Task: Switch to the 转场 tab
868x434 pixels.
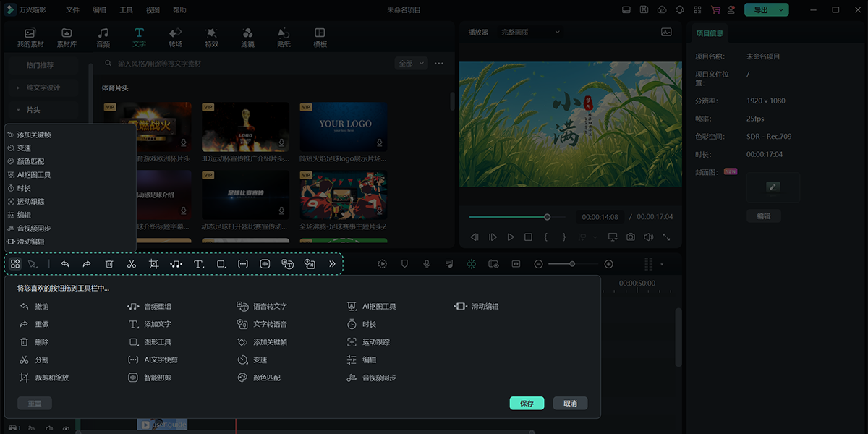Action: pyautogui.click(x=175, y=38)
